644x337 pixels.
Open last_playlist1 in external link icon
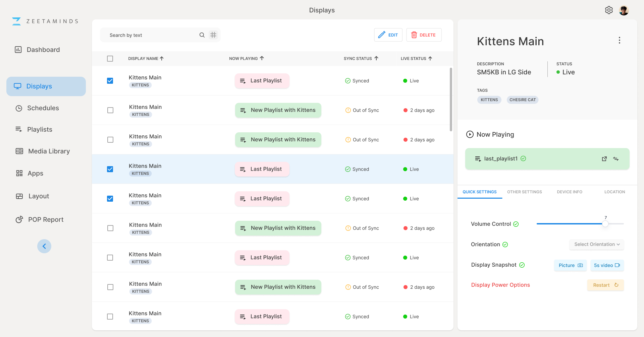[x=604, y=159]
